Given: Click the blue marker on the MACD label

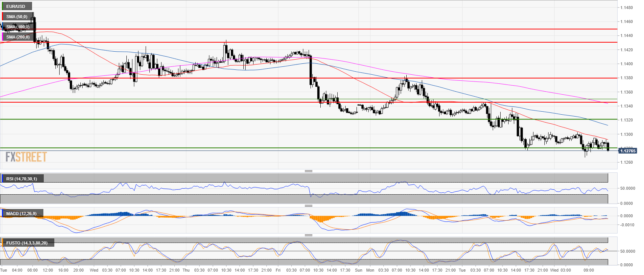Looking at the screenshot, I should [3, 214].
